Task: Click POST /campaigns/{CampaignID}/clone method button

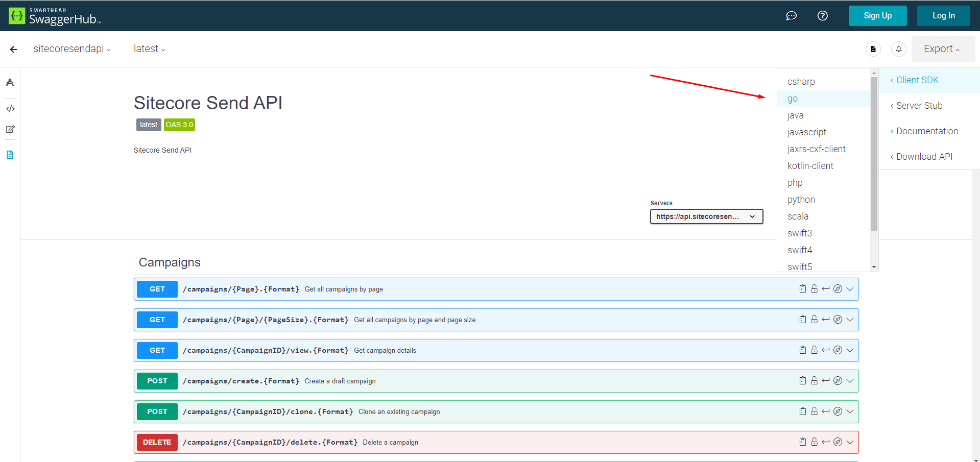Action: point(157,411)
